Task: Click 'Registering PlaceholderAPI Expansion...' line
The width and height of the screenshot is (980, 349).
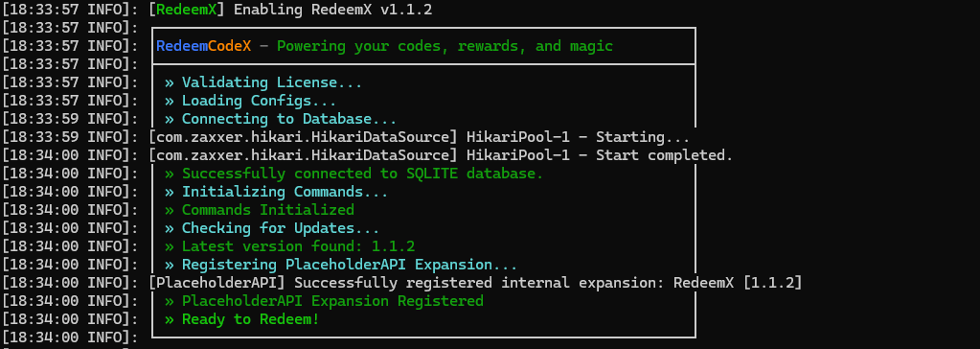Action: point(341,265)
